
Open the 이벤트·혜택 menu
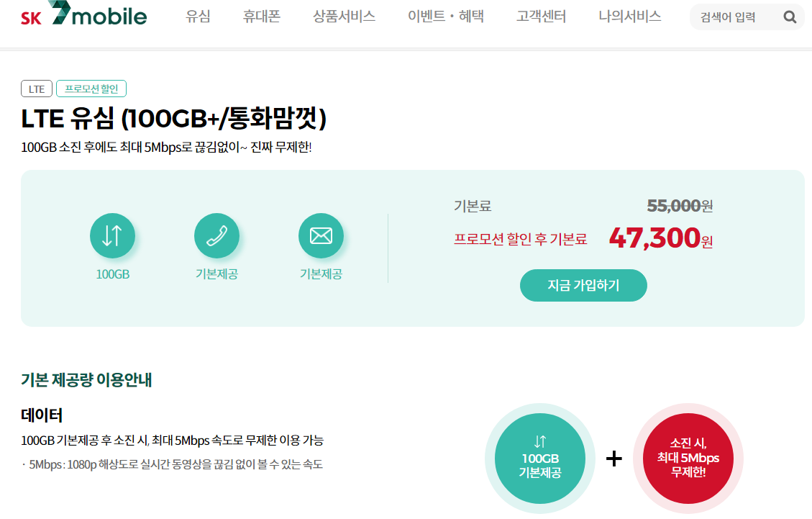[446, 17]
